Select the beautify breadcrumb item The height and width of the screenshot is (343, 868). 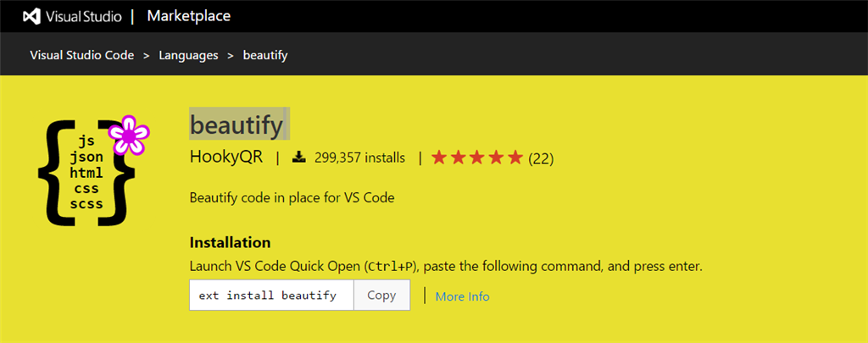(x=265, y=55)
